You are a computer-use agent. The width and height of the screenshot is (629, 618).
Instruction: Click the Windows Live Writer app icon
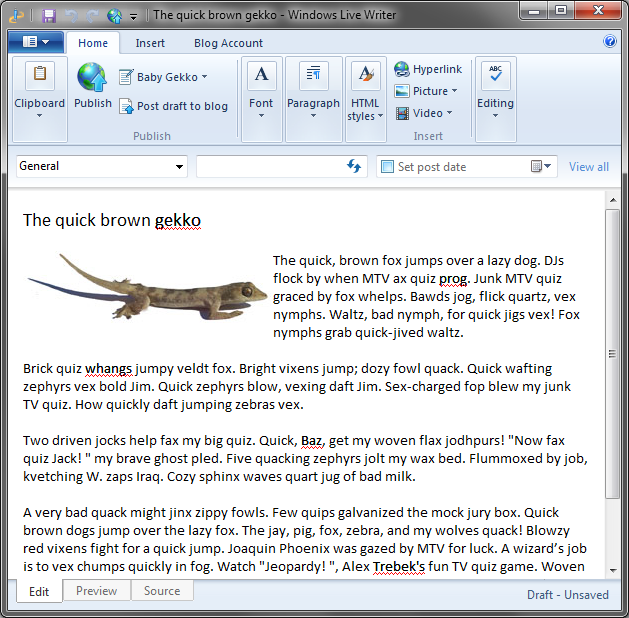[x=17, y=16]
